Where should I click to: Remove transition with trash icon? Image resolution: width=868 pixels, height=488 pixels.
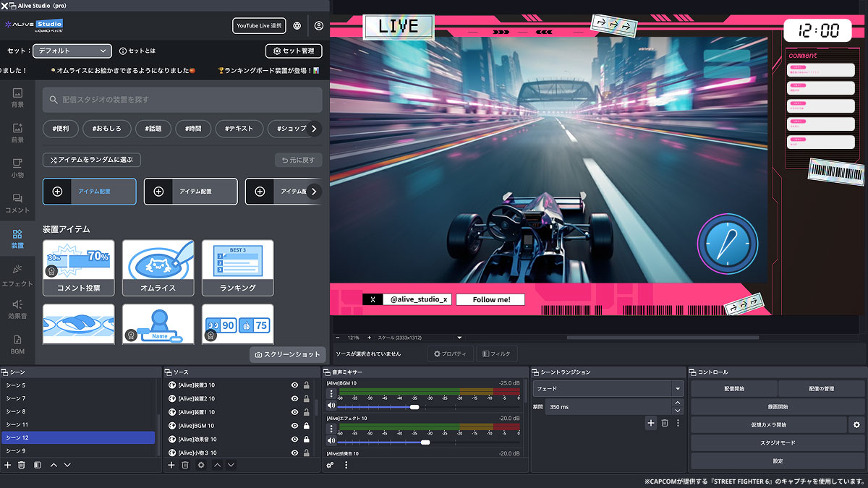pyautogui.click(x=665, y=423)
